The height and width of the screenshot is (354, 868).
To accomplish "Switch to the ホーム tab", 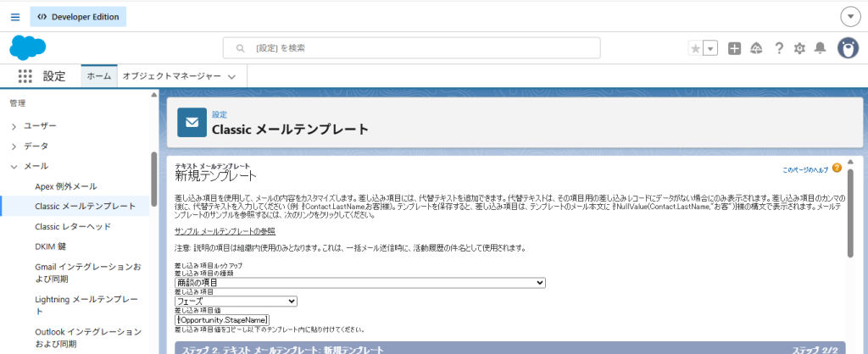I will coord(100,76).
